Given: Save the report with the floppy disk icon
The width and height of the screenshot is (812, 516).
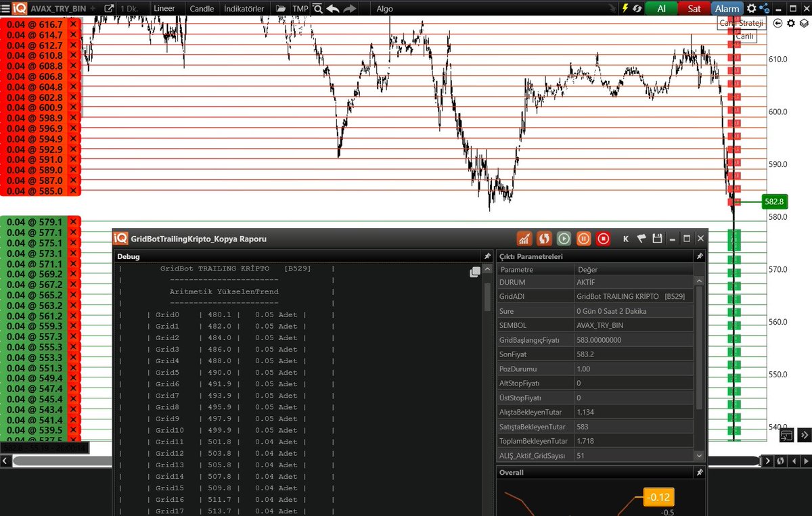Looking at the screenshot, I should point(656,239).
